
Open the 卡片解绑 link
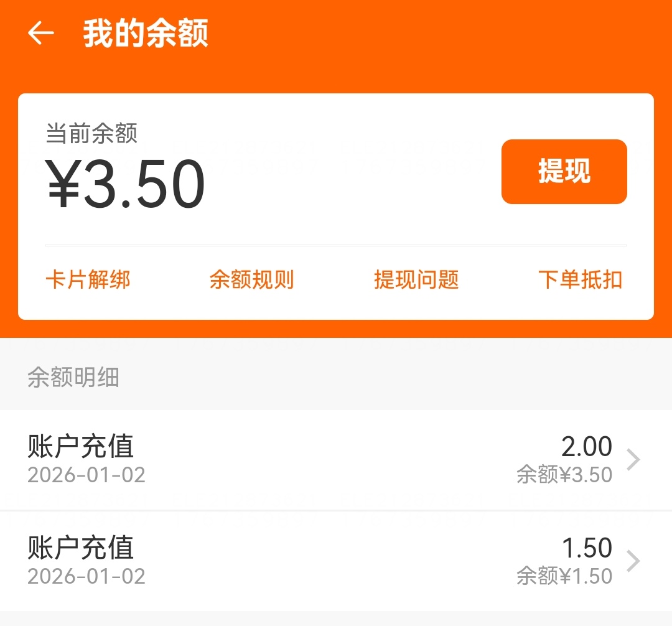(88, 280)
